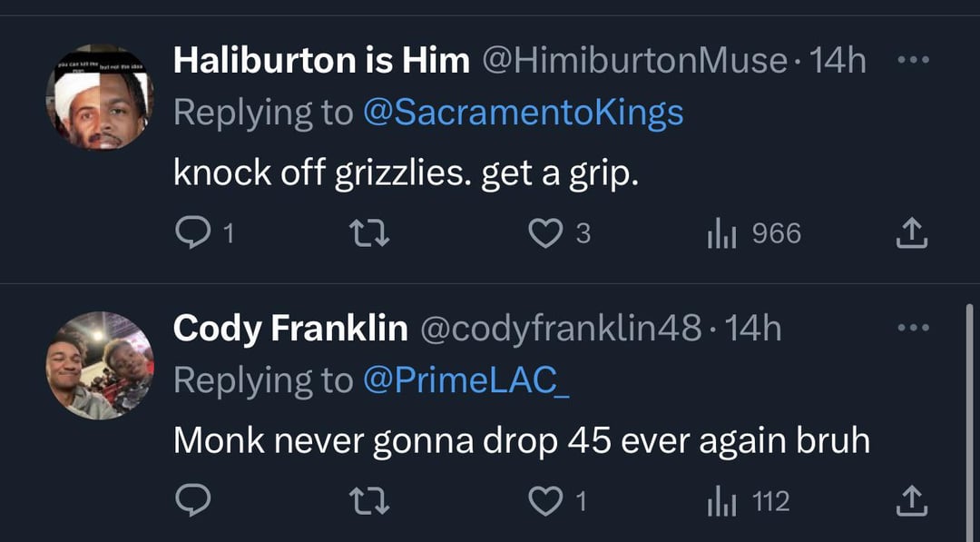Open the @codyfranklin48 handle
The width and height of the screenshot is (980, 542).
click(559, 328)
